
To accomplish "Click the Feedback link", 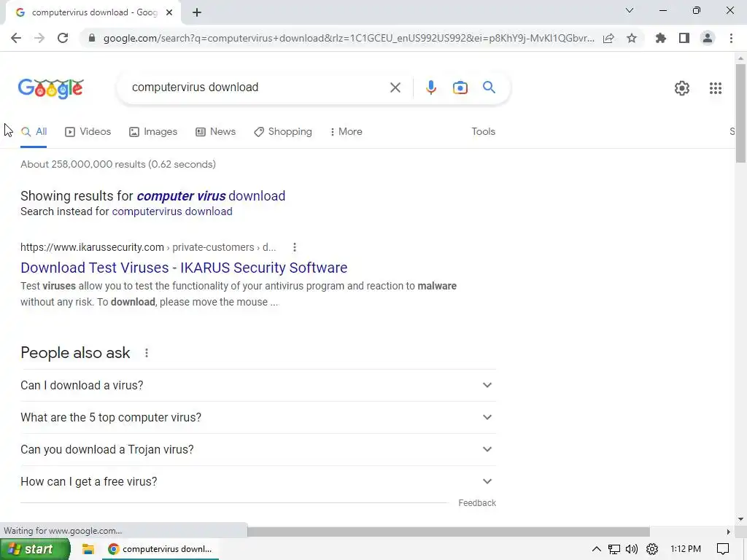I will click(477, 503).
